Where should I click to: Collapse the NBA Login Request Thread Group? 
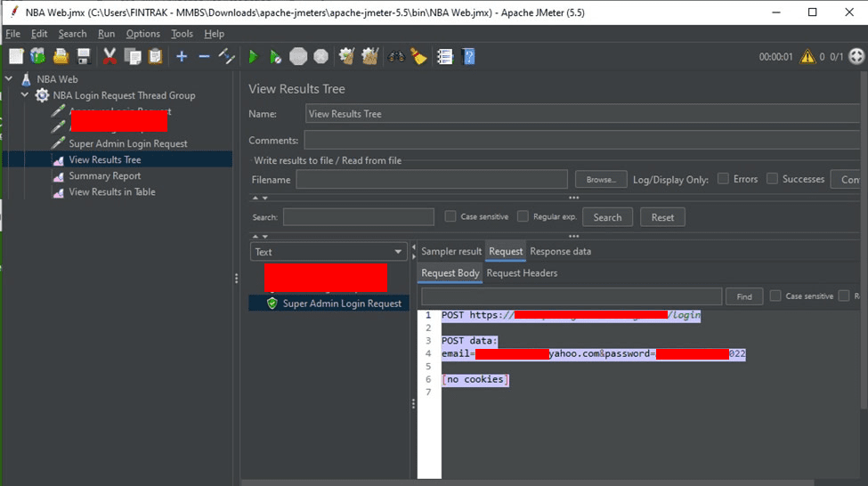pyautogui.click(x=25, y=95)
